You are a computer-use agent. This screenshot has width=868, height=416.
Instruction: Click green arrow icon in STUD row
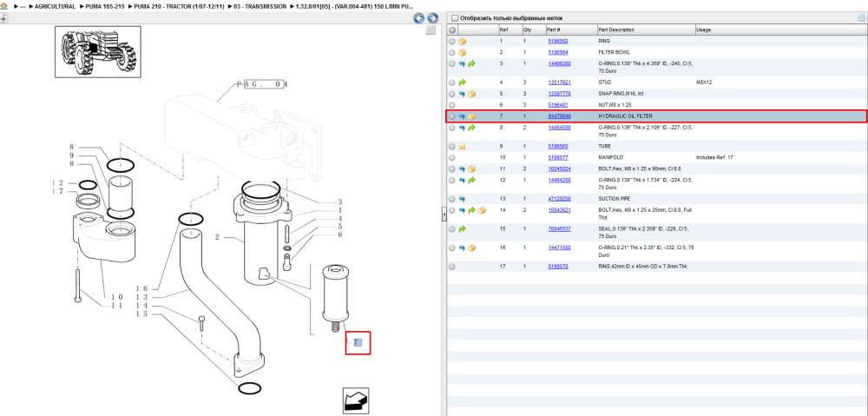coord(463,83)
